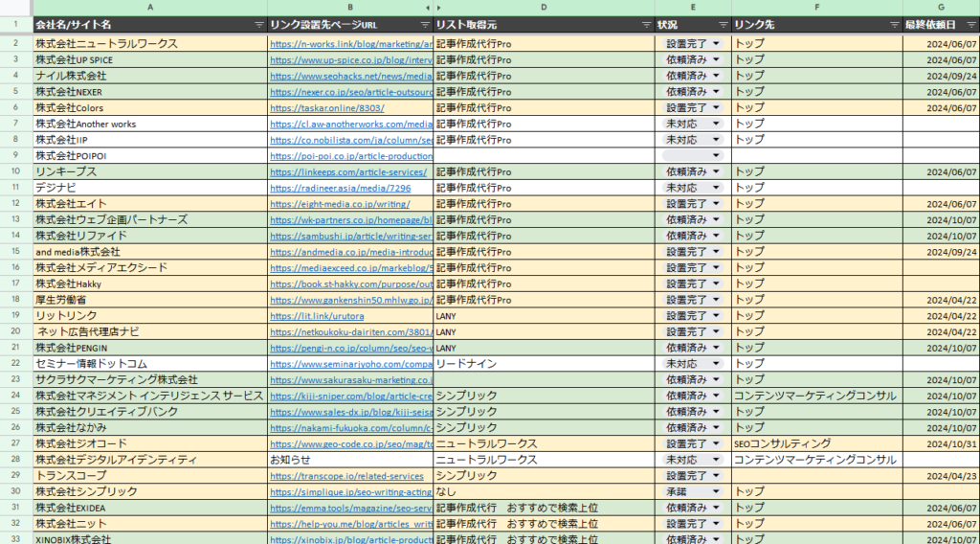Select the SEOコンサルティング cell
The image size is (980, 544).
pyautogui.click(x=816, y=443)
